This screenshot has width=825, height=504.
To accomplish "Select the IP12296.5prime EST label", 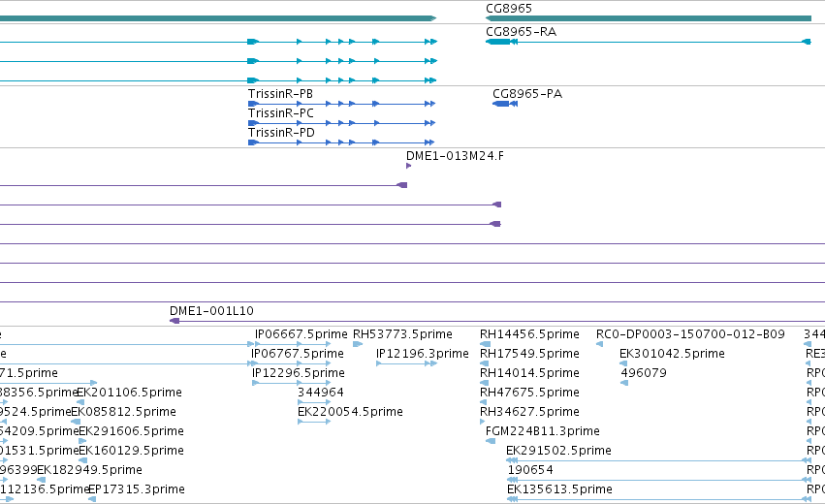I will coord(299,373).
